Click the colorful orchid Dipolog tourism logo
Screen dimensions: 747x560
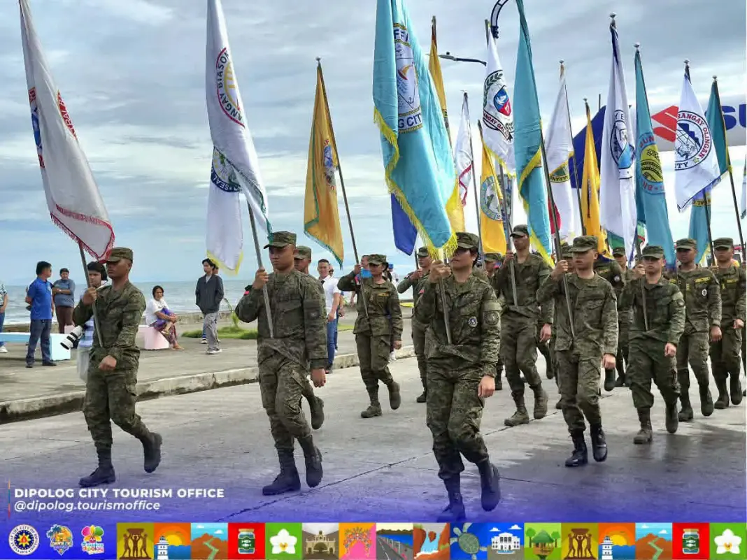pos(92,540)
